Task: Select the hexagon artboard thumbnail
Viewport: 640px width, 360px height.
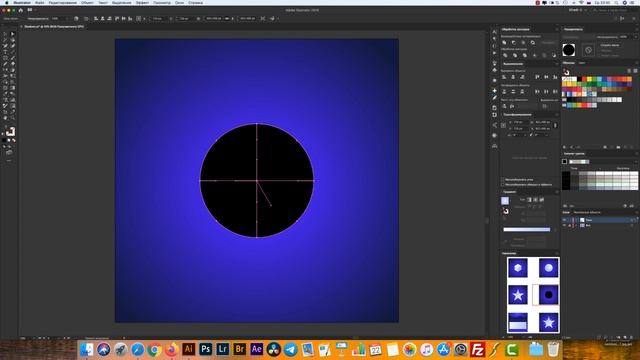Action: pos(518,268)
